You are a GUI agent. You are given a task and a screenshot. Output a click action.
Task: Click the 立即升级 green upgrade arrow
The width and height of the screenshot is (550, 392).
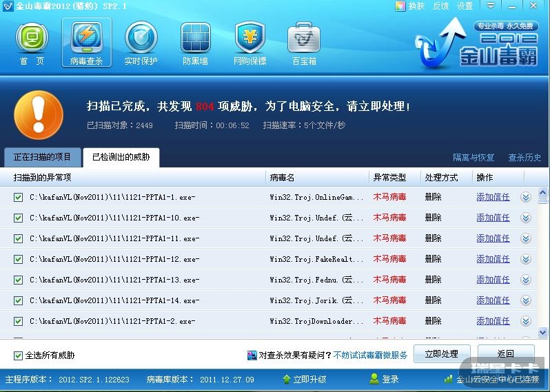(286, 379)
